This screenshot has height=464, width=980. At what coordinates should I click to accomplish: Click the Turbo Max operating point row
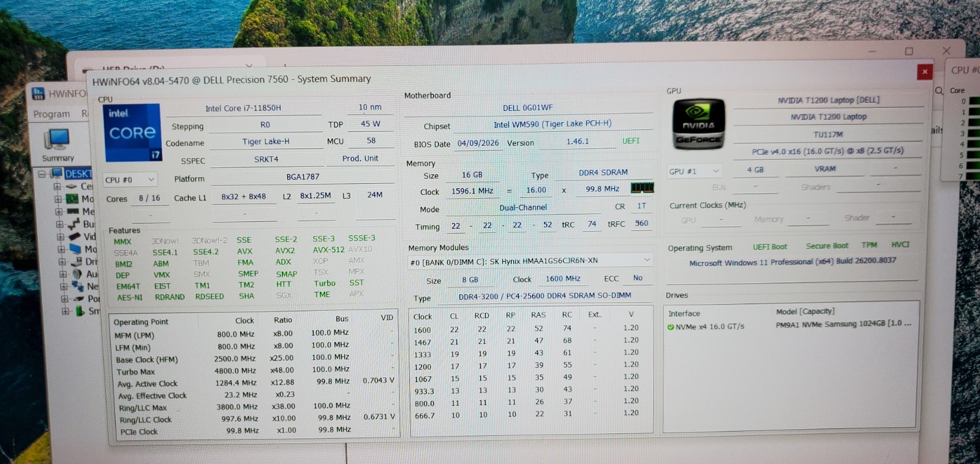point(254,371)
